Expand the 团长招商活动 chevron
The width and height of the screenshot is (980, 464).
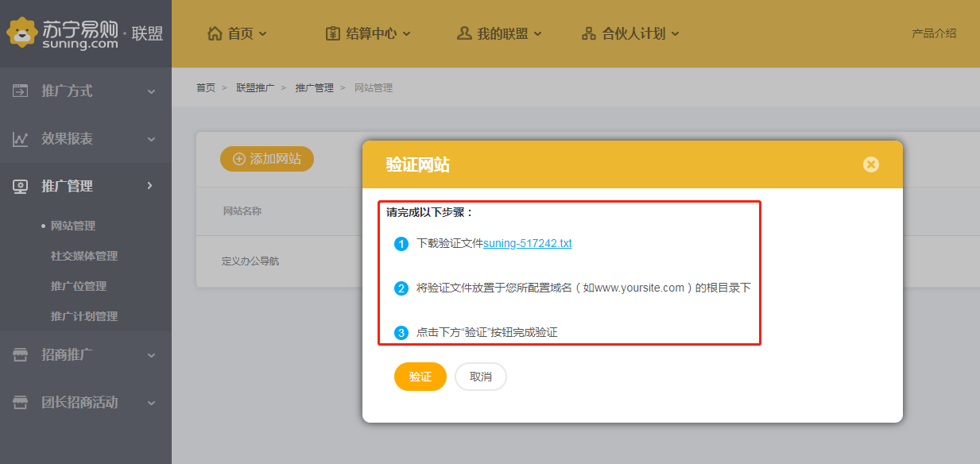pyautogui.click(x=151, y=403)
